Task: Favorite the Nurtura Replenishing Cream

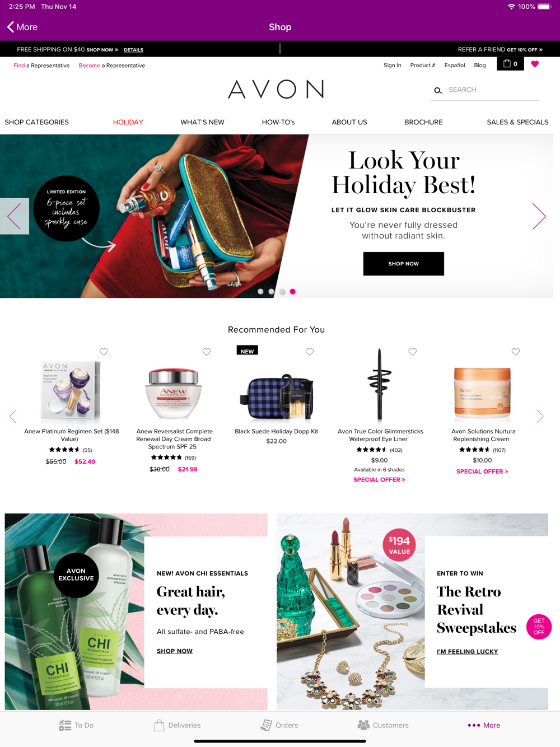Action: pos(516,352)
